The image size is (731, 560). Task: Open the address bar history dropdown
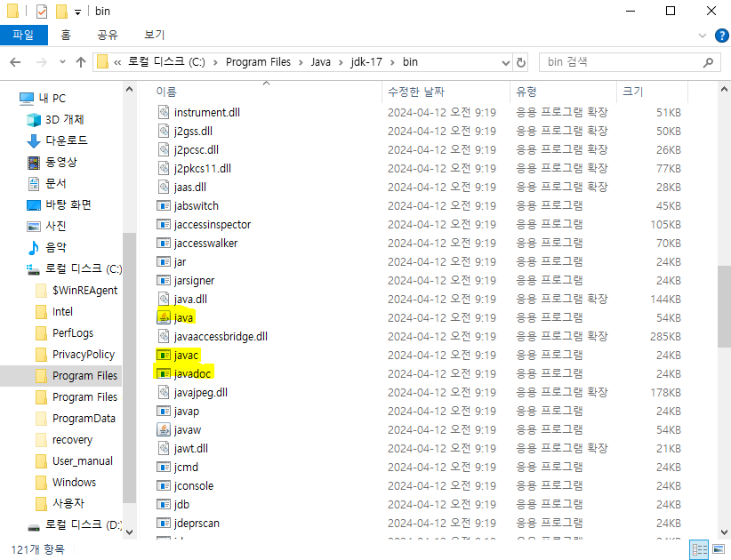(505, 62)
